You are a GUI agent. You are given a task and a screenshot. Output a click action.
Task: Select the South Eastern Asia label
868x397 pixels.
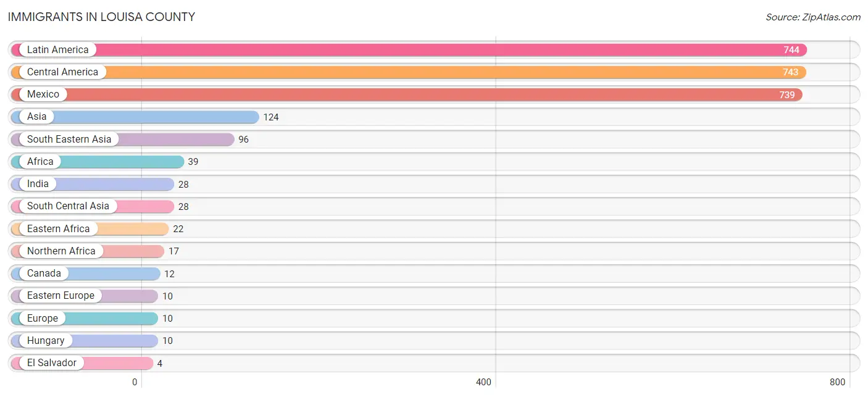click(x=69, y=140)
